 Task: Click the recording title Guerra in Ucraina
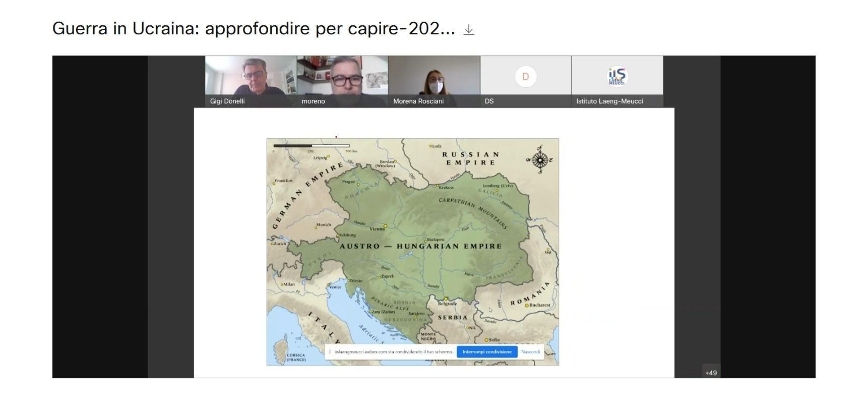(254, 29)
